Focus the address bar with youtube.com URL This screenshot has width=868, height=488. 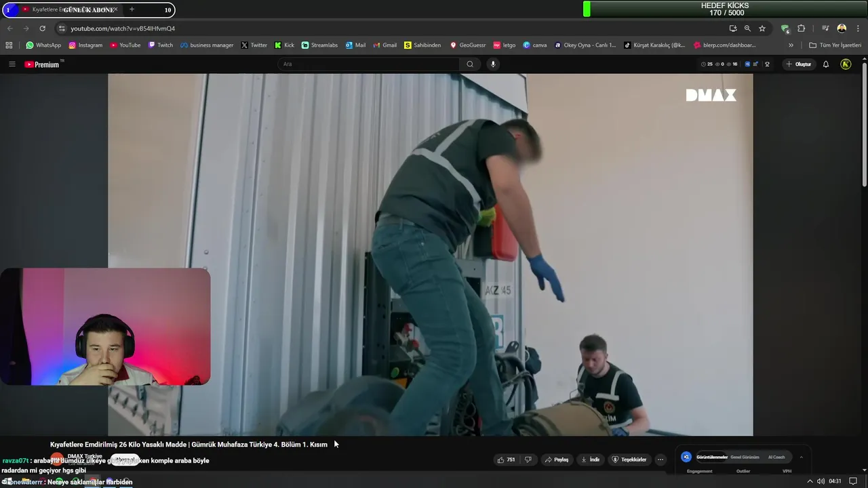pyautogui.click(x=393, y=28)
